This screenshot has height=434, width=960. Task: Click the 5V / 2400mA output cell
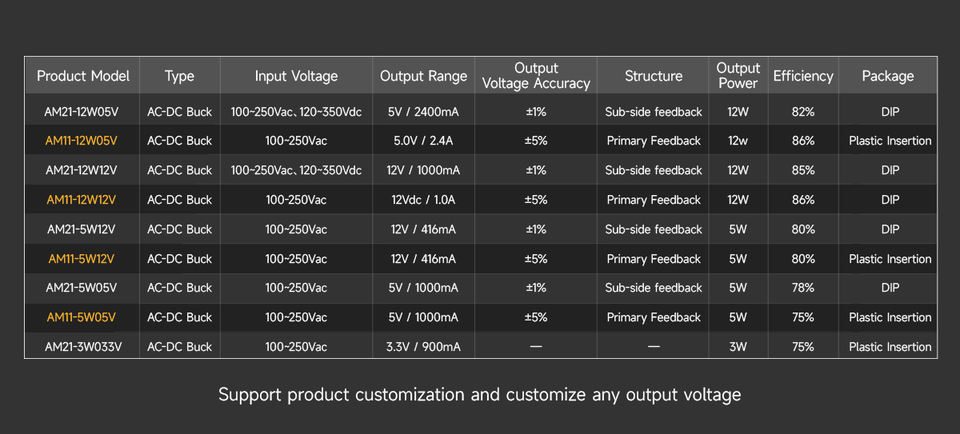tap(423, 112)
